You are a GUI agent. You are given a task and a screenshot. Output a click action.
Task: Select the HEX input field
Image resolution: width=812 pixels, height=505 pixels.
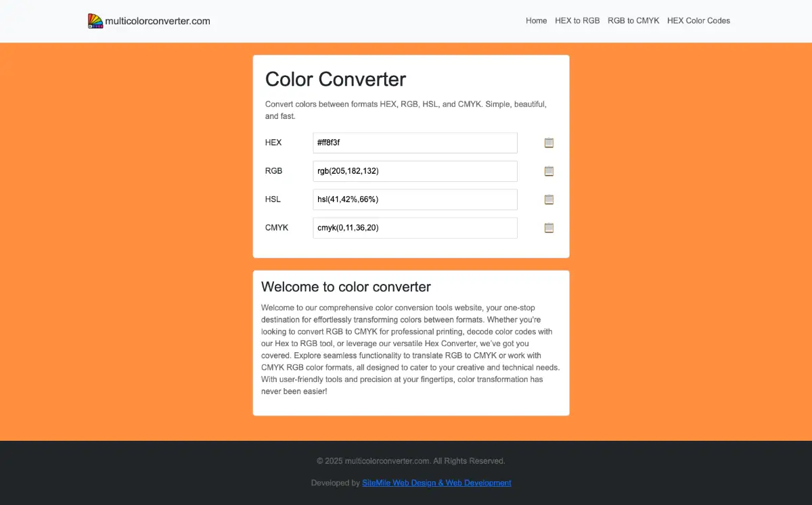click(415, 143)
